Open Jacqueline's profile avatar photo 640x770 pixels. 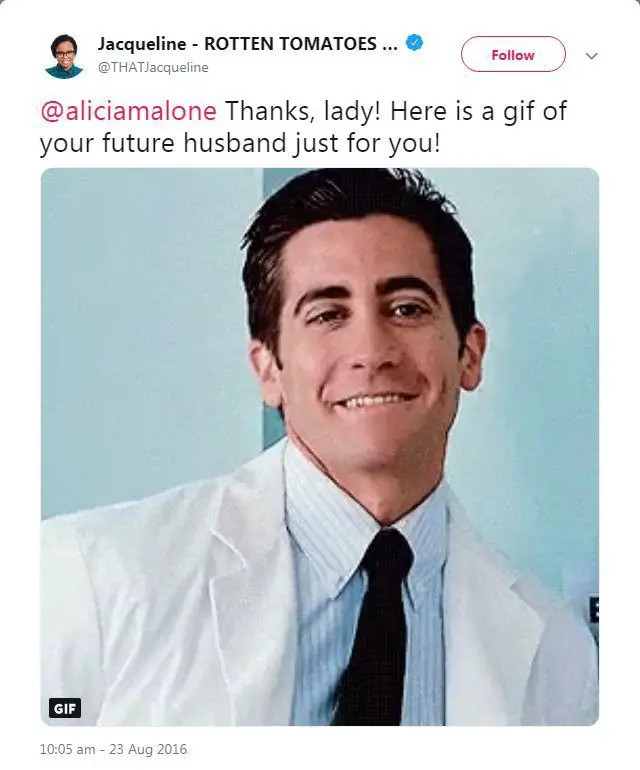(64, 55)
